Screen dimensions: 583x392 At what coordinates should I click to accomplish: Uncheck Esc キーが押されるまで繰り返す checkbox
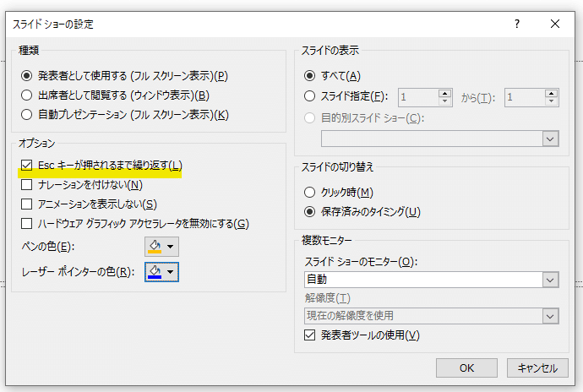click(x=26, y=165)
